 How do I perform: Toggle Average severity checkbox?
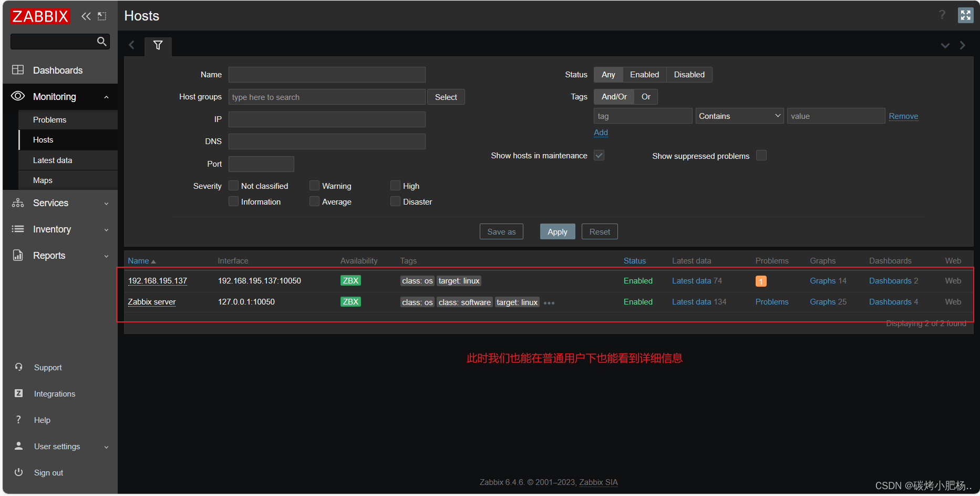click(x=315, y=201)
